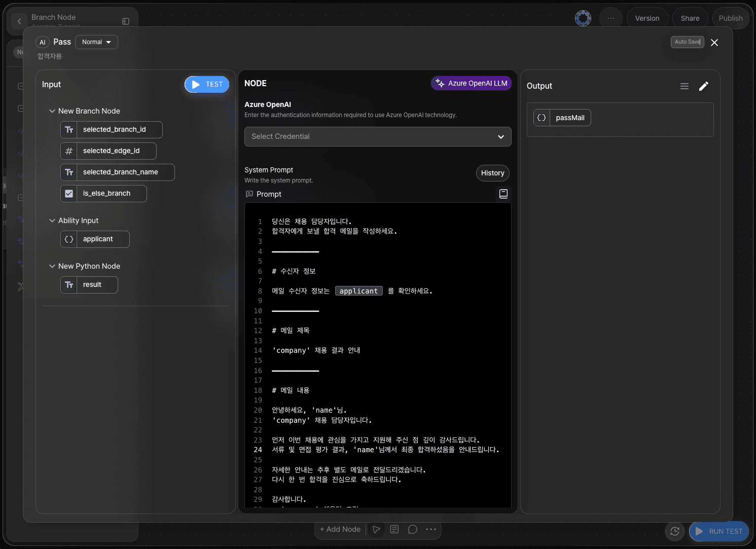Screen dimensions: 756x549
Task: Select the selected_edge_id input variable
Action: pyautogui.click(x=109, y=151)
